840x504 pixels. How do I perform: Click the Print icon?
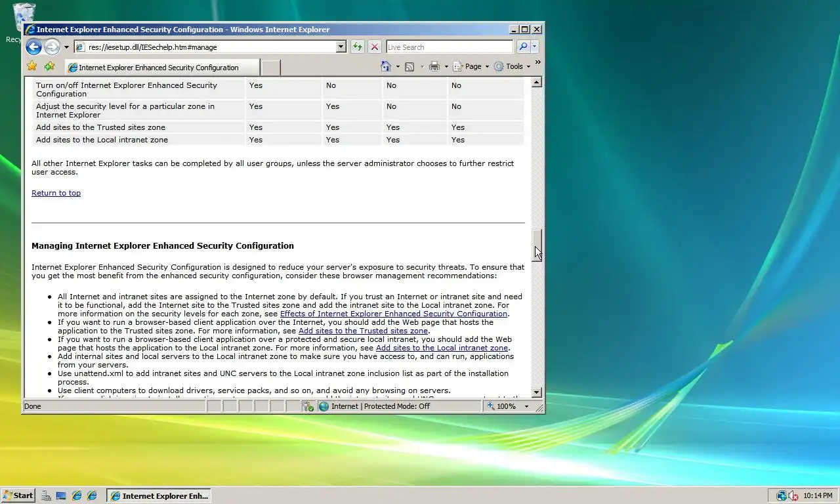(434, 66)
